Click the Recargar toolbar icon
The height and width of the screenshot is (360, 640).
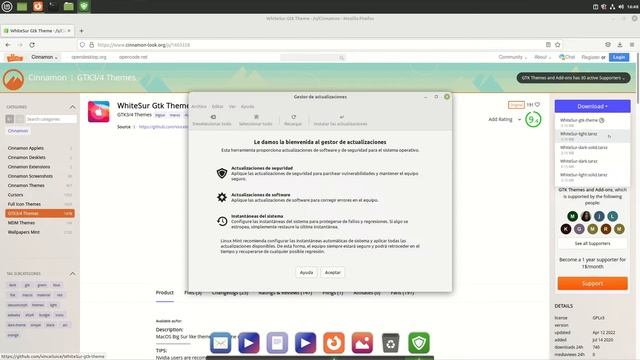[x=293, y=120]
